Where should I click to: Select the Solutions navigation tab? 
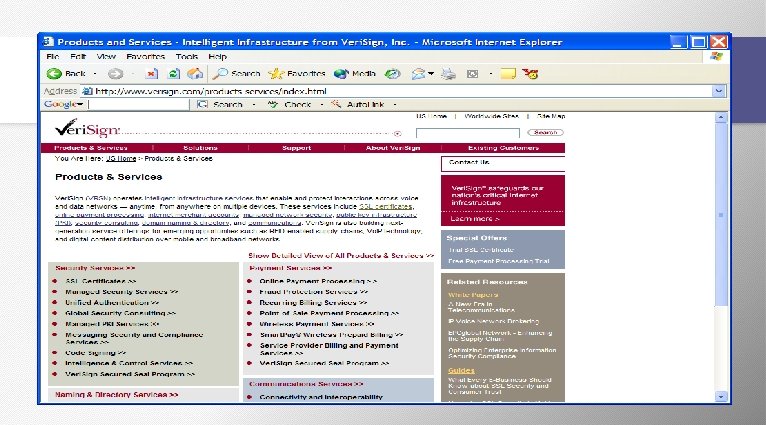[x=200, y=148]
